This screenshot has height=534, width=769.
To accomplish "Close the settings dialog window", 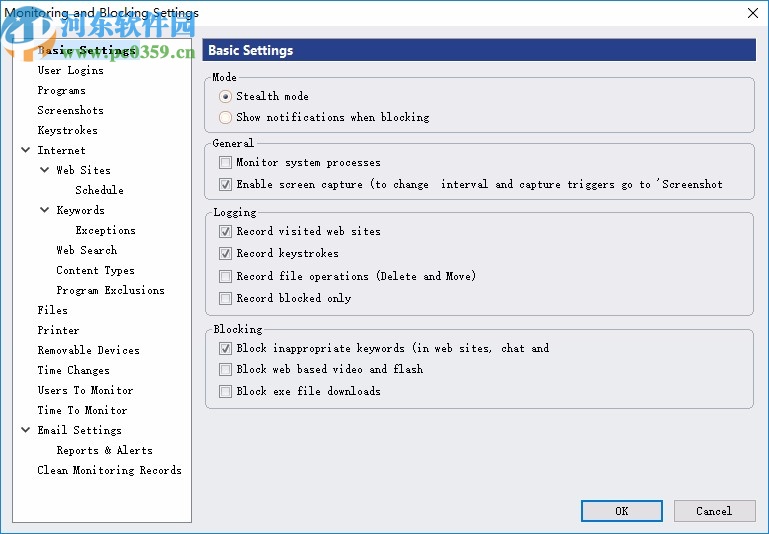I will (753, 13).
